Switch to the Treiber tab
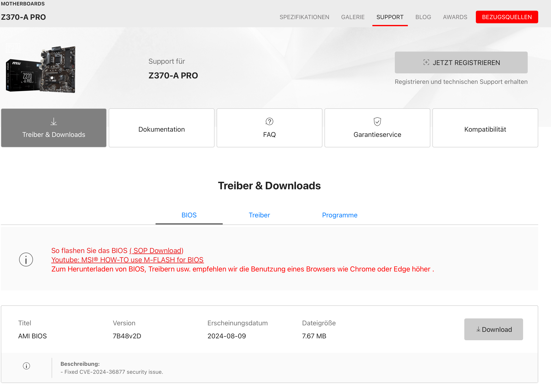This screenshot has width=551, height=392. (259, 215)
